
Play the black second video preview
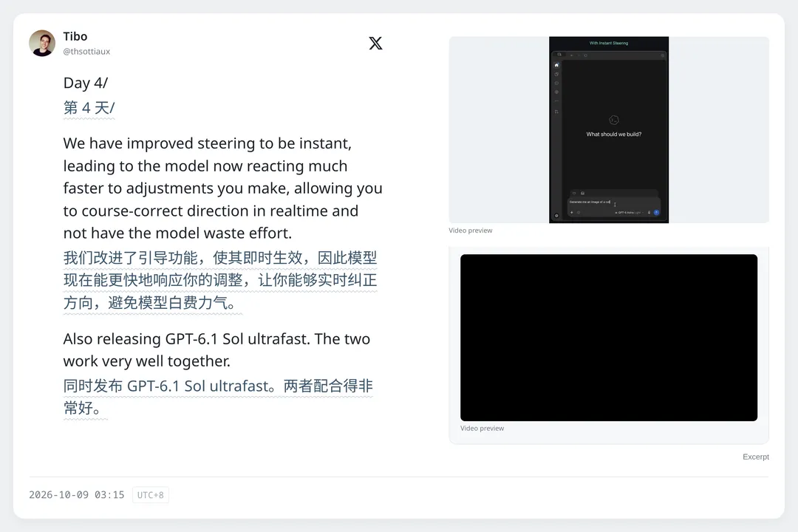click(x=609, y=338)
